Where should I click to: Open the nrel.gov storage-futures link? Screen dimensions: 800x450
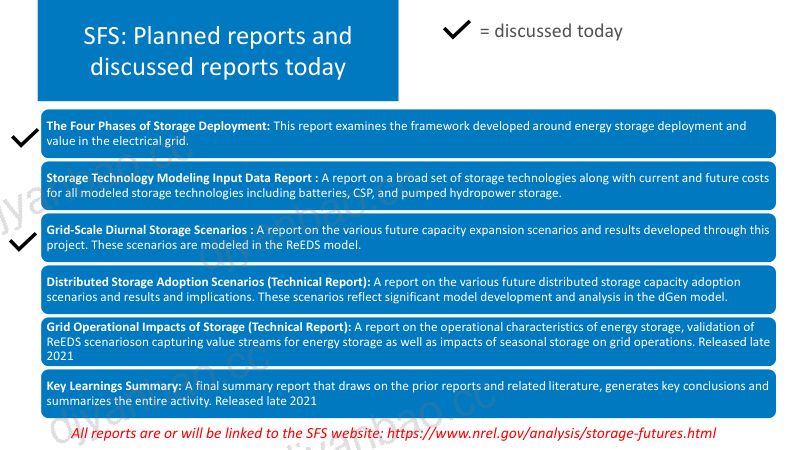[x=552, y=433]
